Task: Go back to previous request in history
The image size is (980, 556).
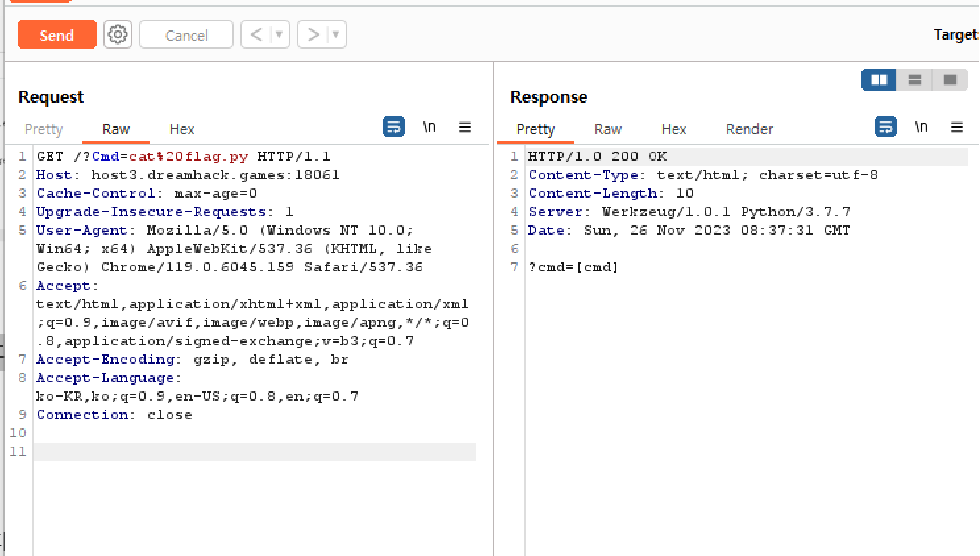Action: click(x=256, y=34)
